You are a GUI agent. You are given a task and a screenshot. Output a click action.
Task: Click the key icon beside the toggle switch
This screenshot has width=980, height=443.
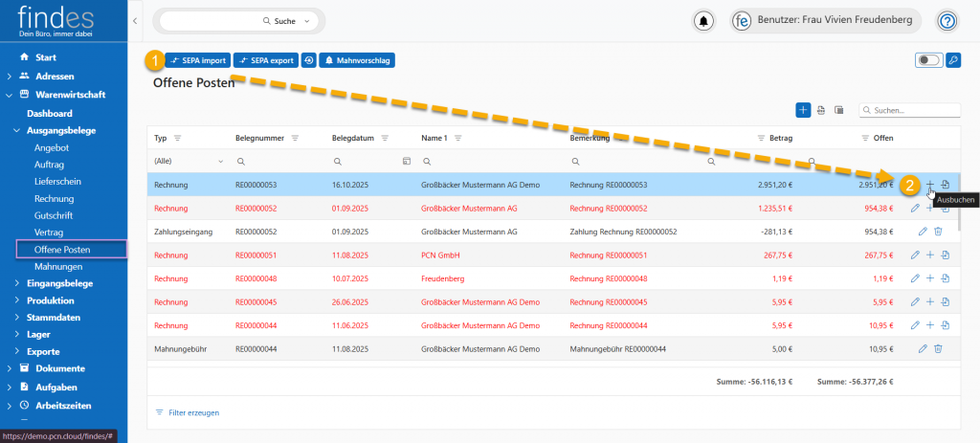click(952, 60)
